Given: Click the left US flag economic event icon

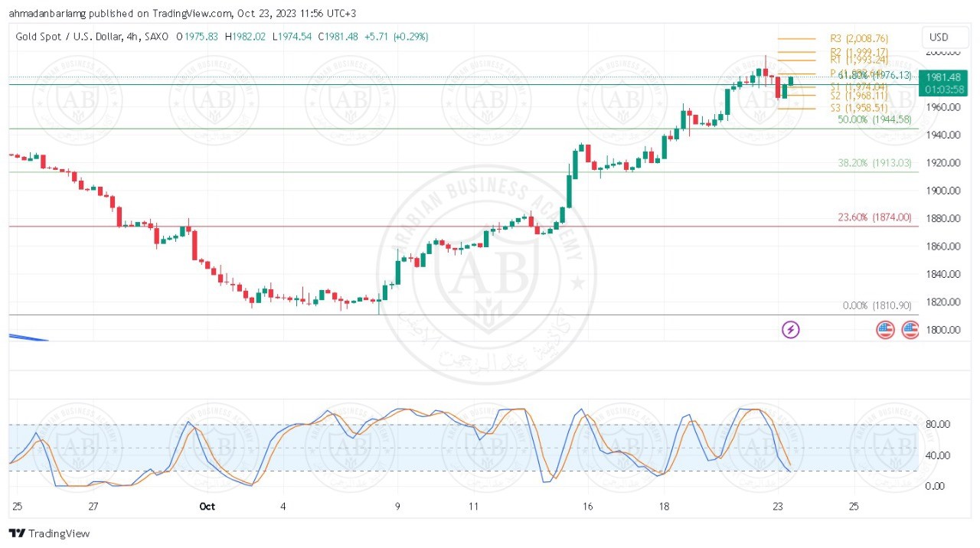Looking at the screenshot, I should [884, 330].
